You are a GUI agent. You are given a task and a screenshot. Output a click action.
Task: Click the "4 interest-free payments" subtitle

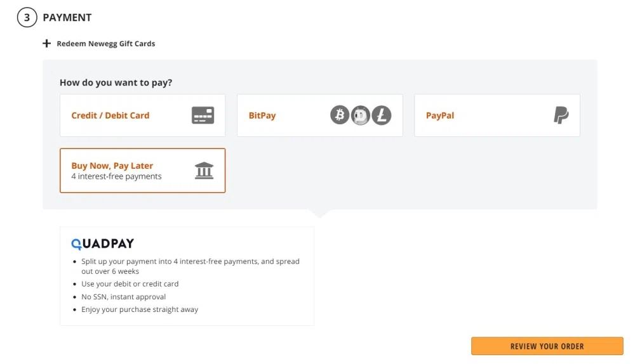pos(116,176)
